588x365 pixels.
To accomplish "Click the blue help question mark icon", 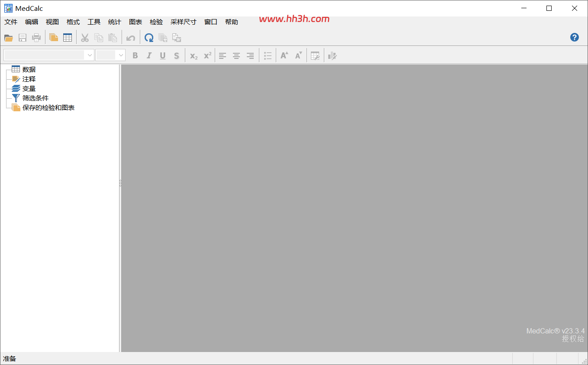I will tap(575, 37).
